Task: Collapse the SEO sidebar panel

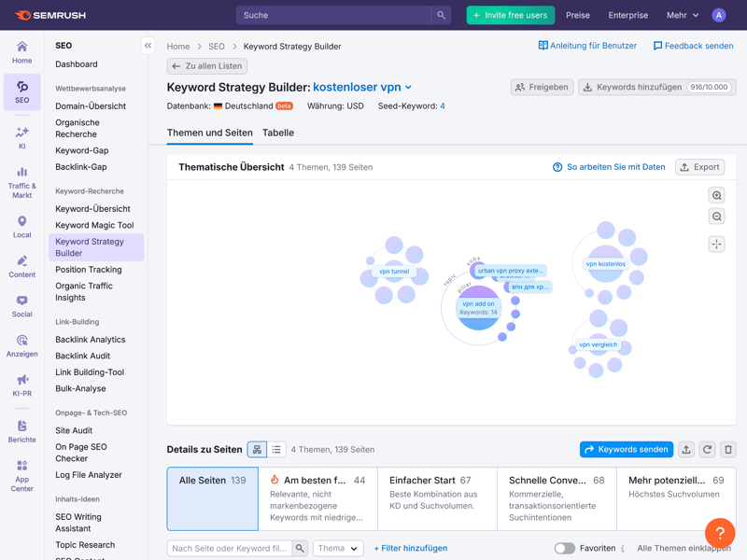Action: coord(148,46)
